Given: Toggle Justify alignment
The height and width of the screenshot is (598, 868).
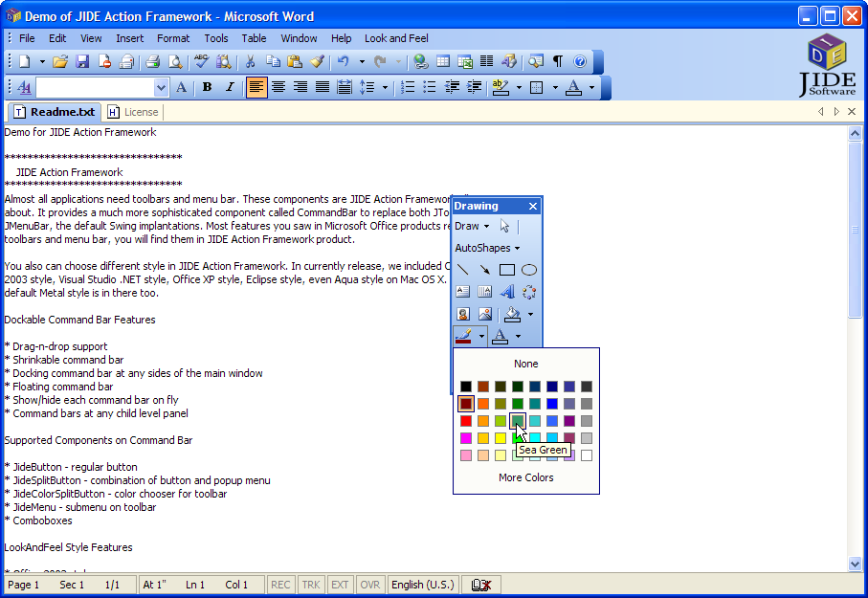Looking at the screenshot, I should point(323,87).
